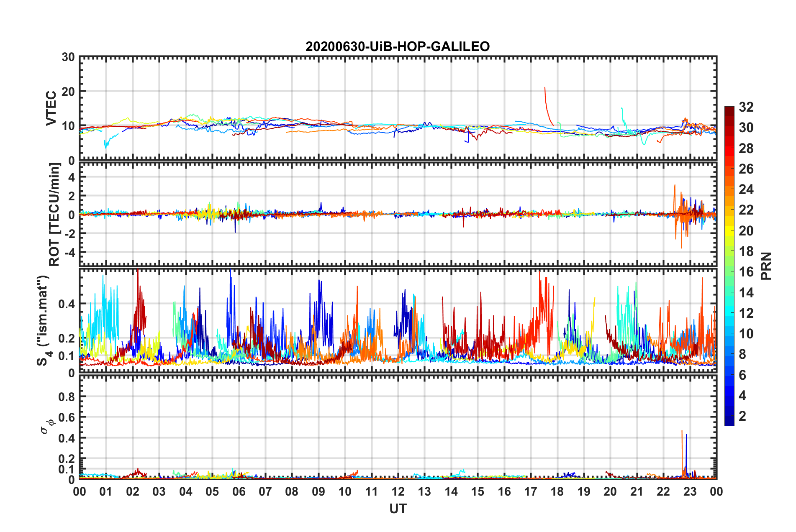The width and height of the screenshot is (796, 532).
Task: Select the "06" hour tick on UT axis
Action: [x=239, y=491]
